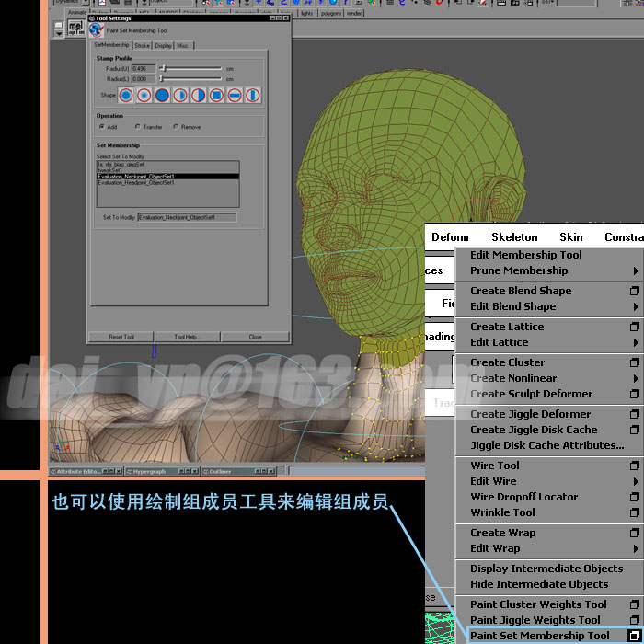Viewport: 644px width, 644px height.
Task: Open Create Jiggle Disk Cache option box
Action: pos(635,430)
